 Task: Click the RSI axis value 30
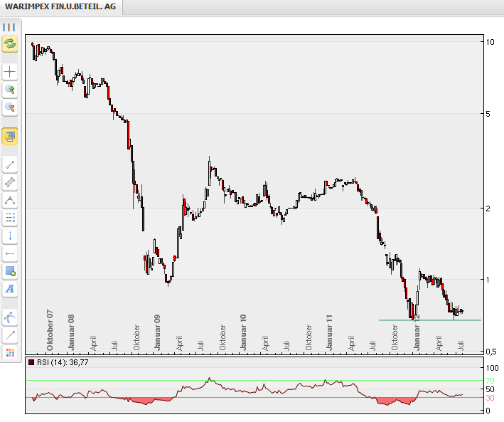tap(490, 398)
